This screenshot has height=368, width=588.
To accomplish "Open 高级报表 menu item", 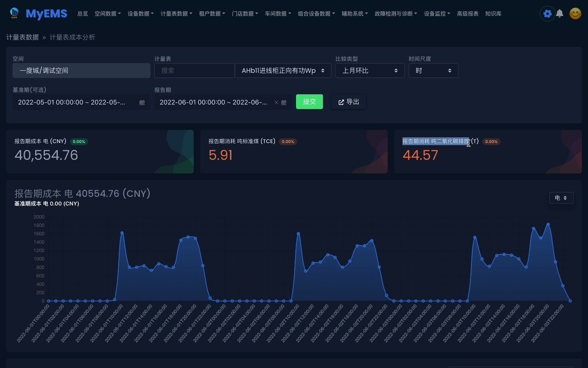I will pos(468,14).
